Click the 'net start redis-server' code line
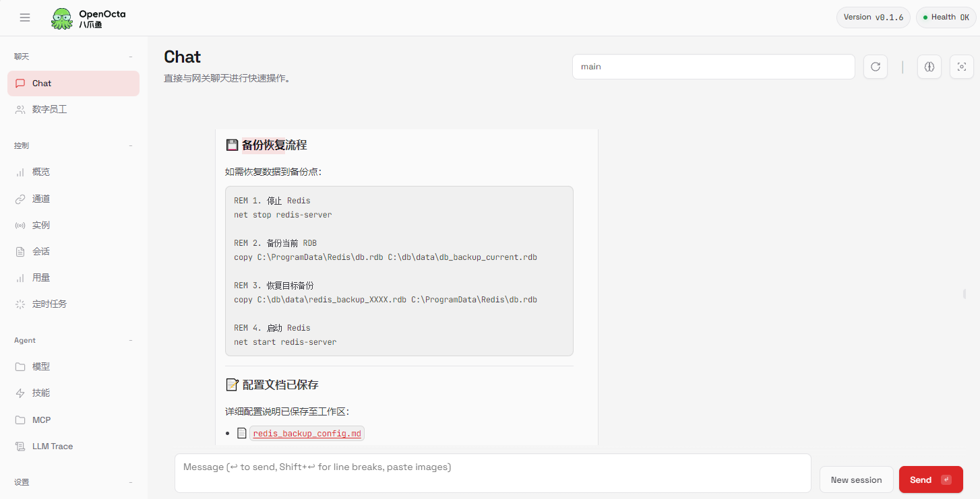This screenshot has width=980, height=499. click(x=285, y=342)
